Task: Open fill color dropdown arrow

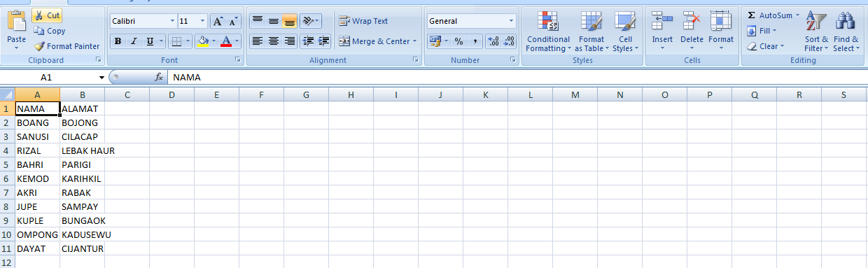Action: pyautogui.click(x=213, y=41)
